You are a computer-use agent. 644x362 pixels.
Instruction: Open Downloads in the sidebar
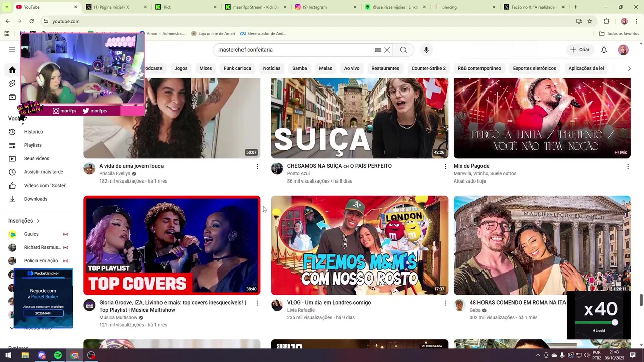pos(35,199)
